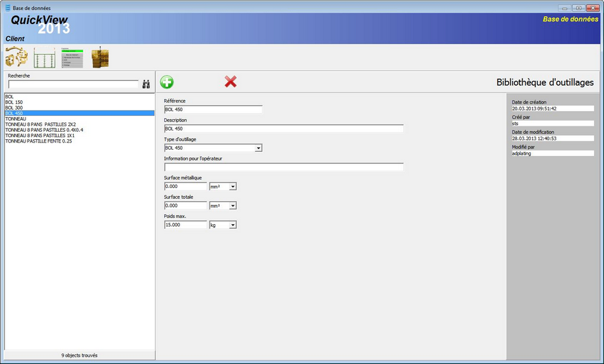604x364 pixels.
Task: Add a new tooling with green plus
Action: (x=167, y=82)
